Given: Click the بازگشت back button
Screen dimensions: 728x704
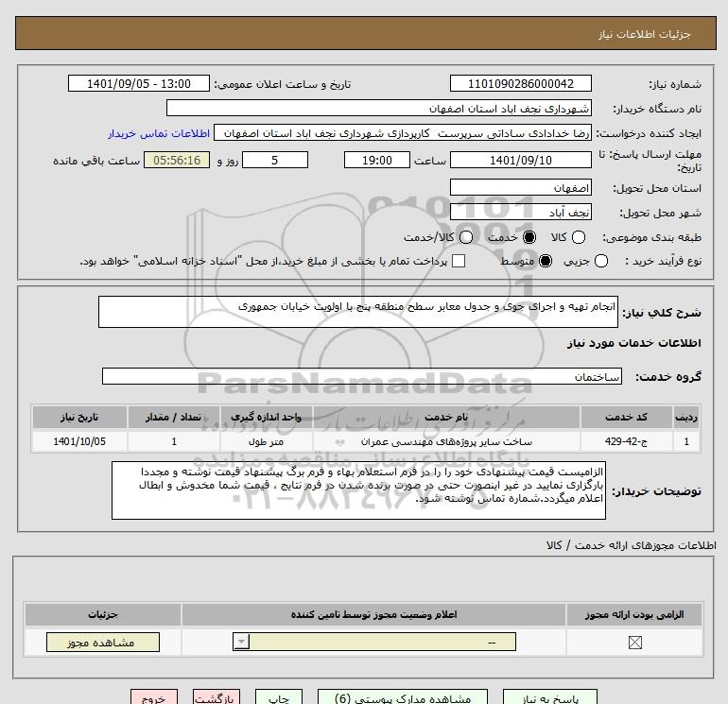Looking at the screenshot, I should pos(217,698).
